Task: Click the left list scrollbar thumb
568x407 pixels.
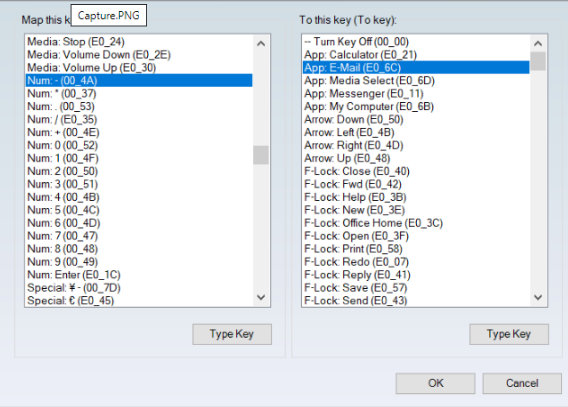Action: click(x=261, y=155)
